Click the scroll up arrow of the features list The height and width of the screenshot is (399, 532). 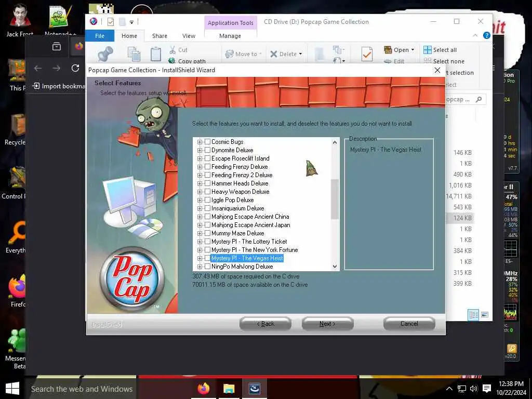click(x=335, y=142)
